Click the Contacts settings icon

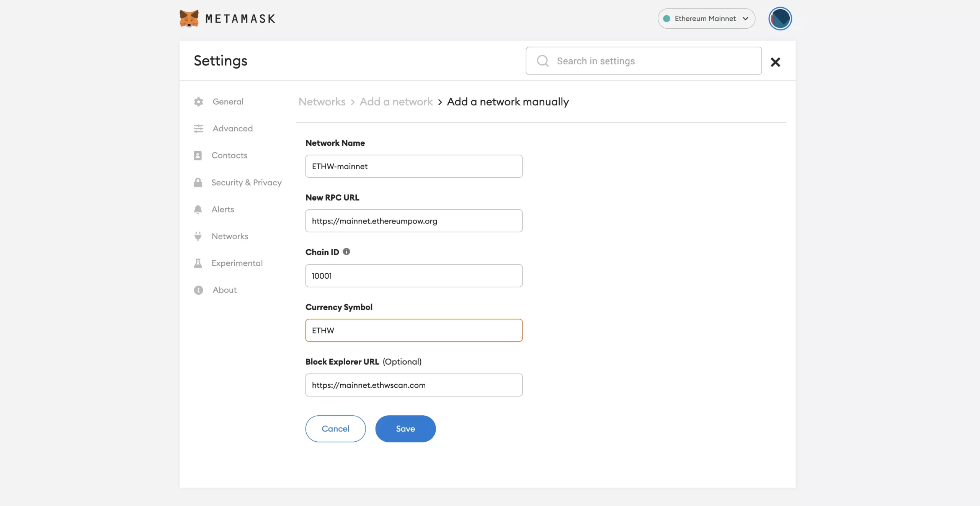[x=198, y=155]
